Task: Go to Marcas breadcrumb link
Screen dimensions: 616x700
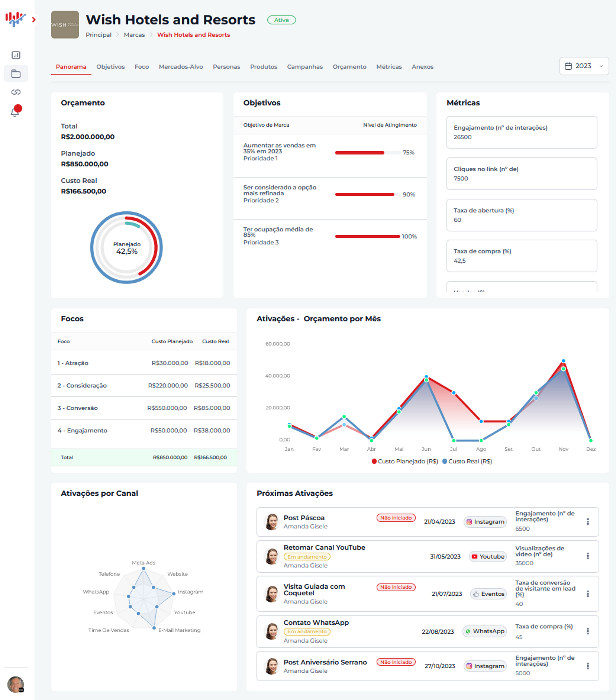Action: (134, 35)
